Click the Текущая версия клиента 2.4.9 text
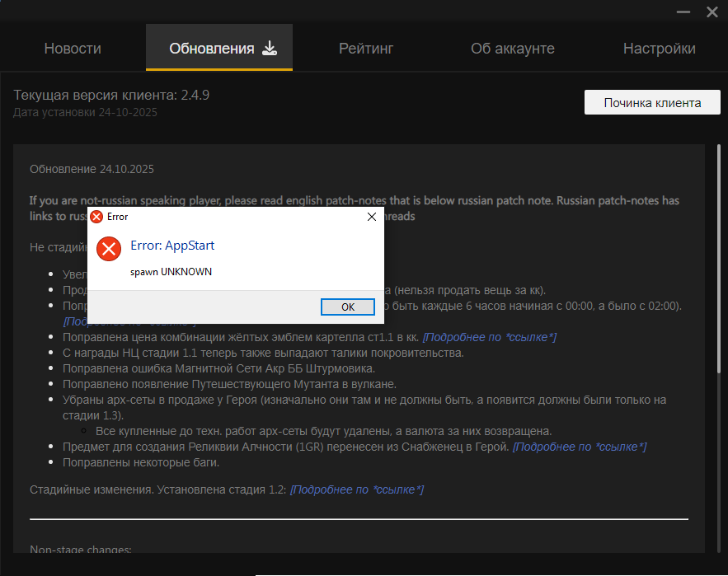This screenshot has width=728, height=576. (x=111, y=95)
